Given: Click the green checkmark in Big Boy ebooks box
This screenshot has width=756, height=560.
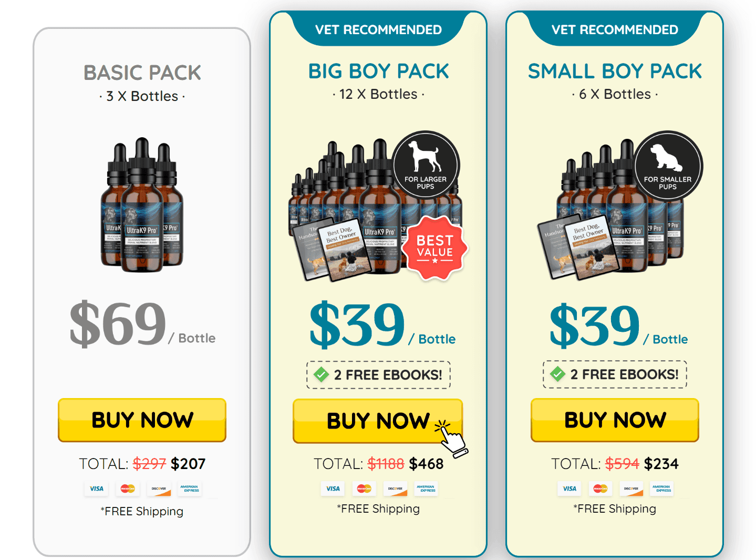Looking at the screenshot, I should pos(321,374).
